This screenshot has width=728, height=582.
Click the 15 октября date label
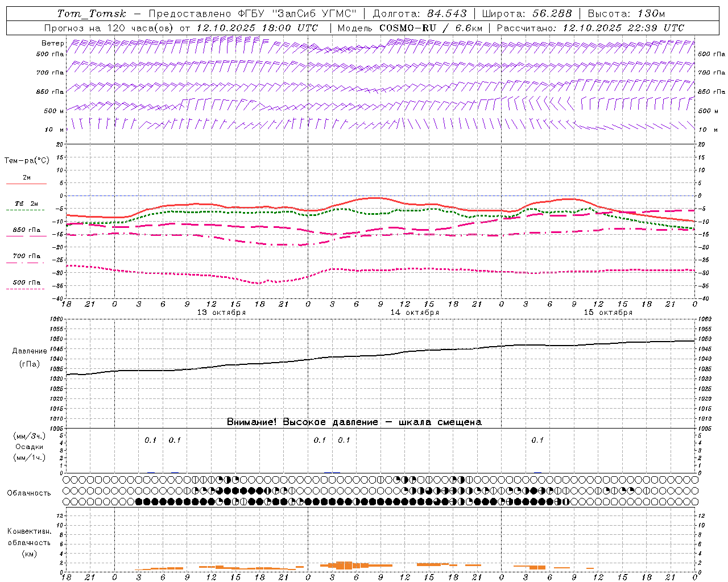tap(608, 313)
